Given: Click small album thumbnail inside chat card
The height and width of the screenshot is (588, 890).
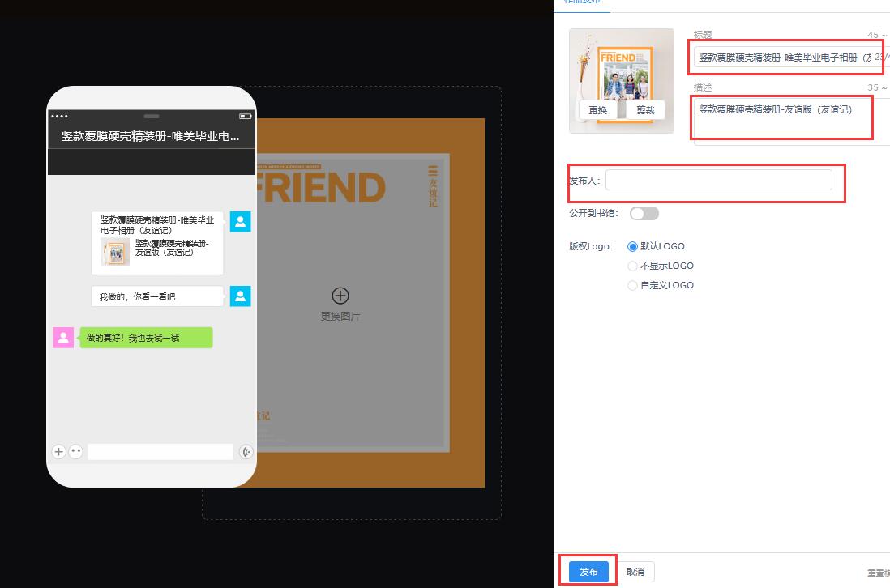Looking at the screenshot, I should (115, 252).
